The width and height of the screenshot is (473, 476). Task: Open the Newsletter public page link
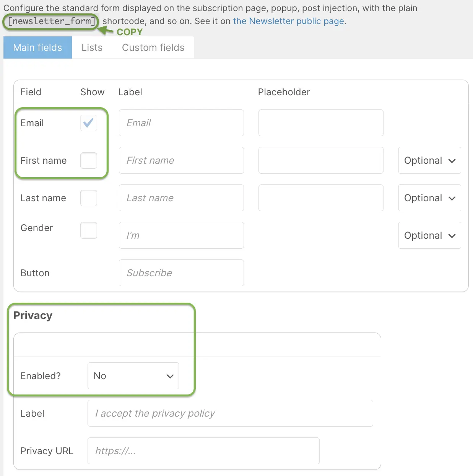(288, 21)
